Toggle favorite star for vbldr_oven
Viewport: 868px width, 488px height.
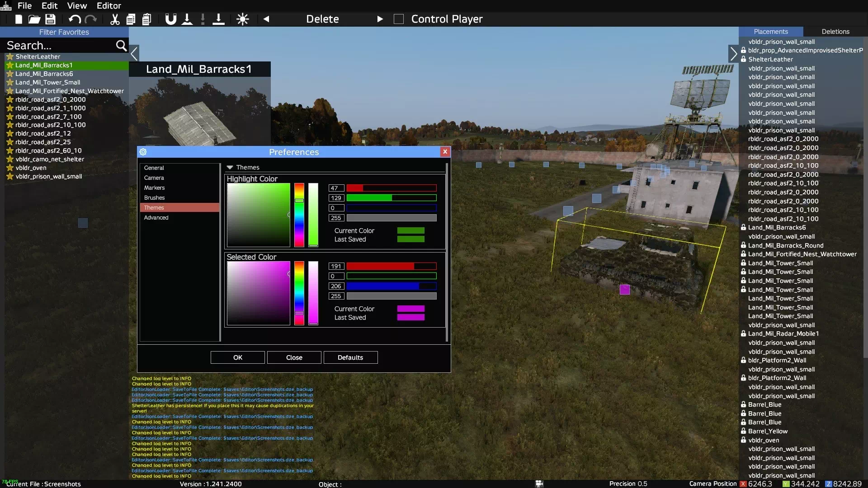tap(10, 168)
